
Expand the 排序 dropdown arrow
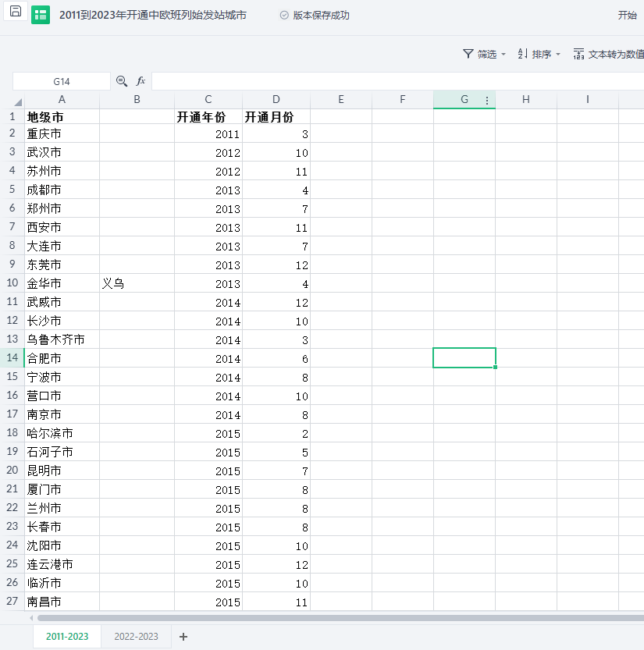[558, 55]
